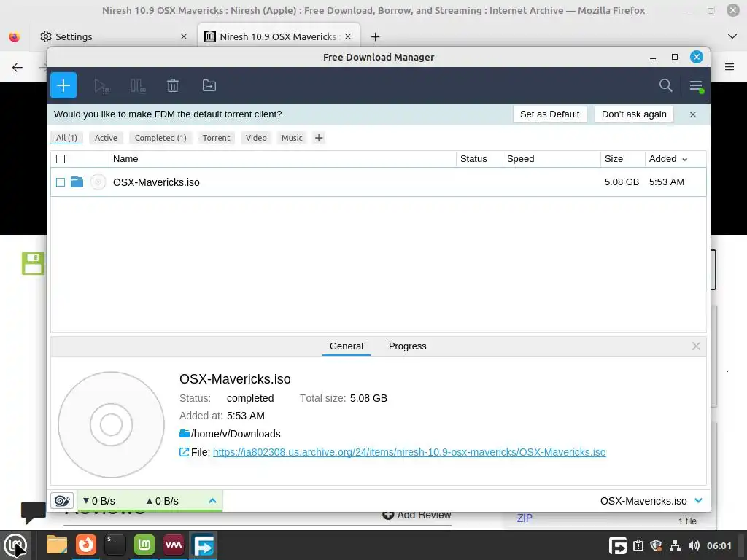Filter by Video tag
Viewport: 747px width, 560px height.
point(256,138)
